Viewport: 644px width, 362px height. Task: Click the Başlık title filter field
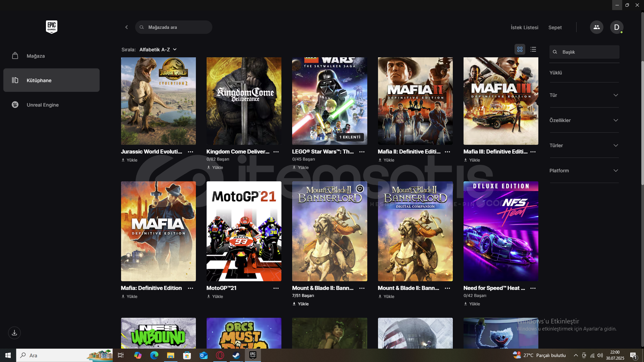point(584,52)
